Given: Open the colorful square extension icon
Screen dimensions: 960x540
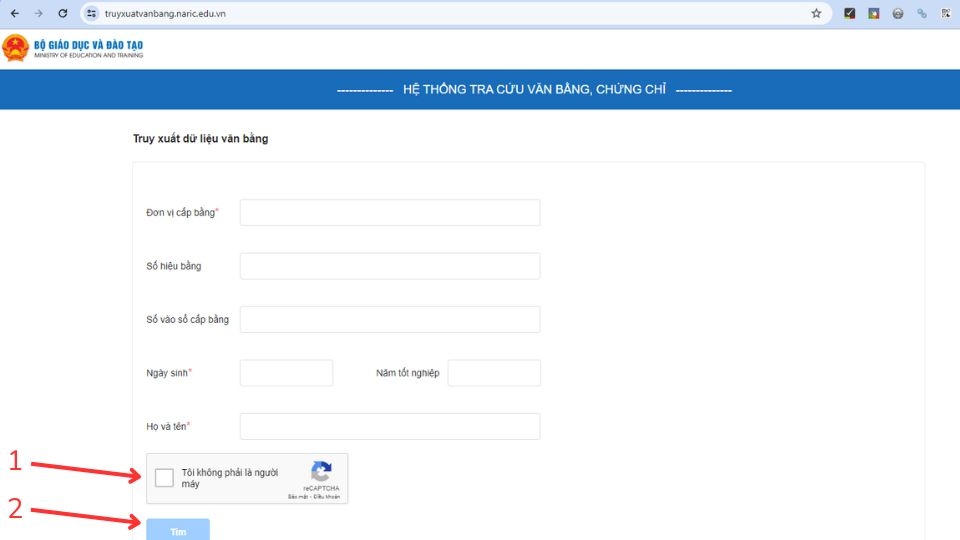Looking at the screenshot, I should point(874,13).
